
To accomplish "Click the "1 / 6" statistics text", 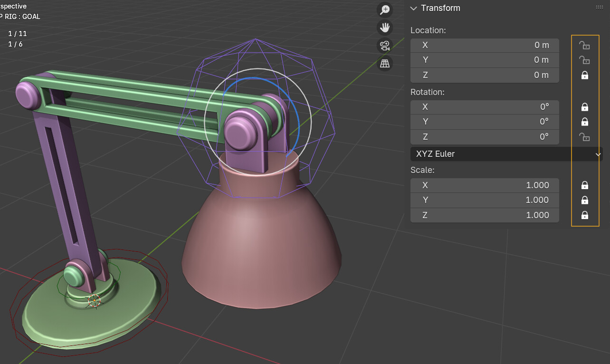I will pos(15,44).
